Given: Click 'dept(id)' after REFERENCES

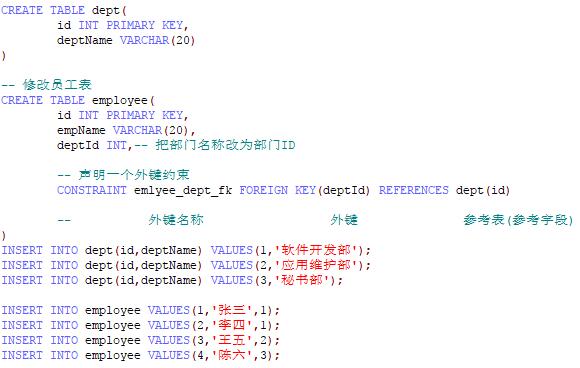Looking at the screenshot, I should pyautogui.click(x=483, y=190).
